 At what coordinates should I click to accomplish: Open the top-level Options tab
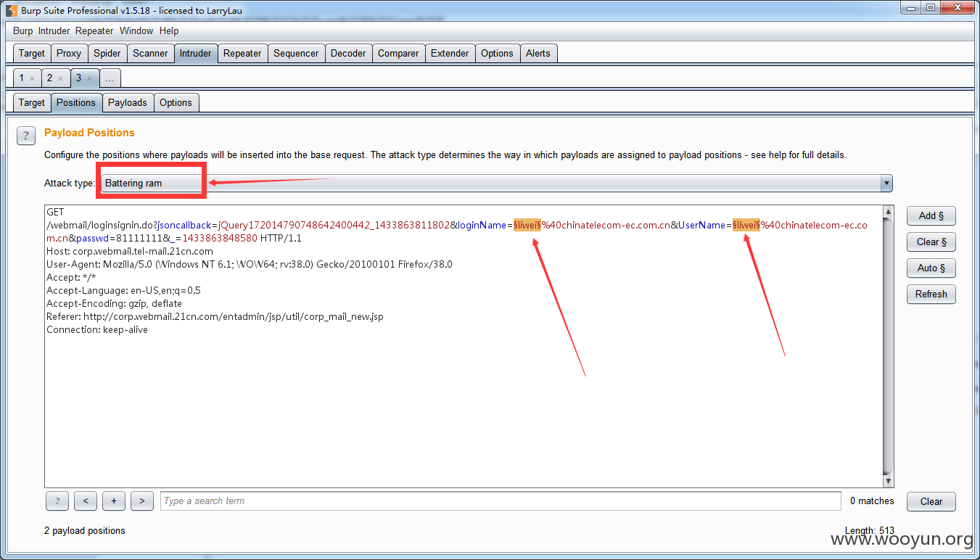click(497, 53)
